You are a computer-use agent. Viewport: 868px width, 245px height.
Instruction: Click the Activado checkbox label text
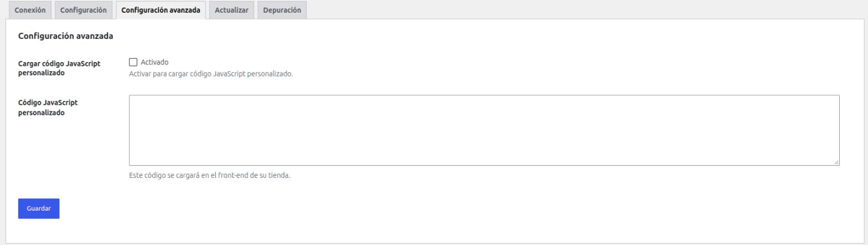pyautogui.click(x=154, y=62)
